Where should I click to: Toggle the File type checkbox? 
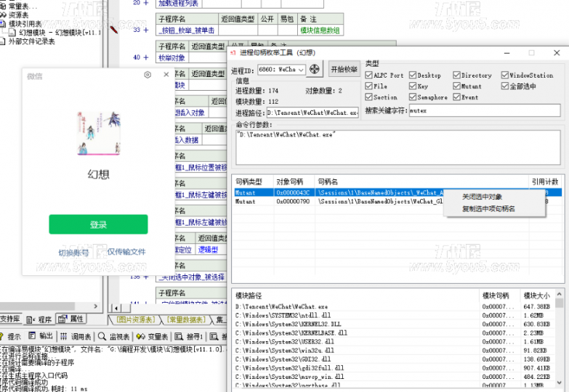(x=369, y=86)
